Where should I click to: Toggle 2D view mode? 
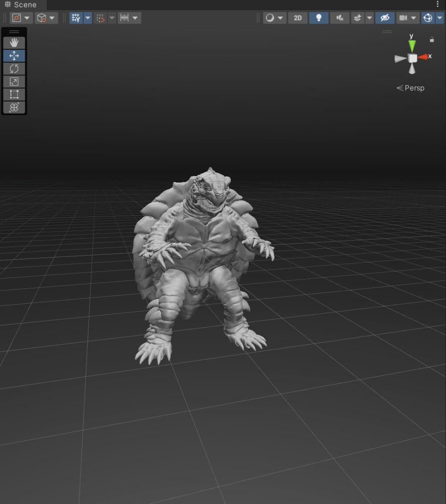[298, 18]
